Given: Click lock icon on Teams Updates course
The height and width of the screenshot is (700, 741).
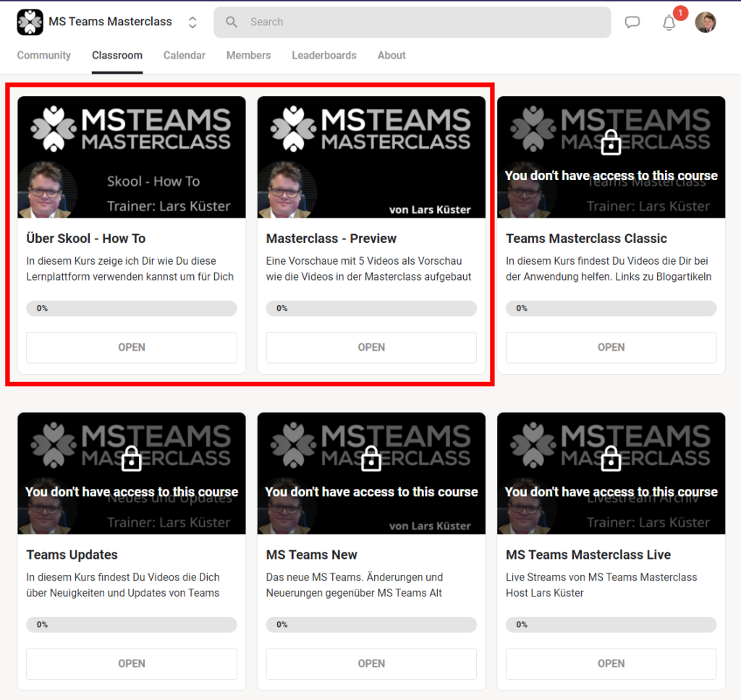Looking at the screenshot, I should coord(132,458).
